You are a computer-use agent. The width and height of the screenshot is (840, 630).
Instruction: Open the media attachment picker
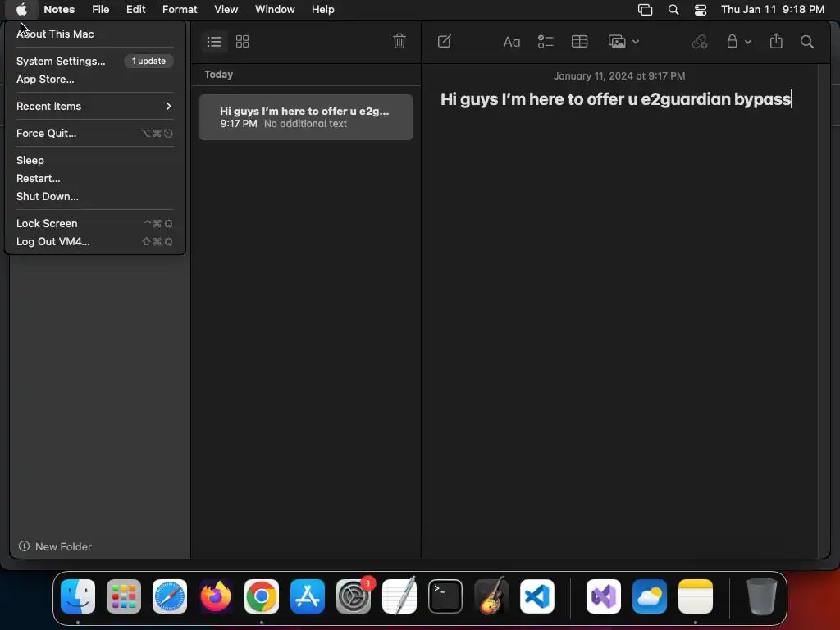click(x=617, y=42)
